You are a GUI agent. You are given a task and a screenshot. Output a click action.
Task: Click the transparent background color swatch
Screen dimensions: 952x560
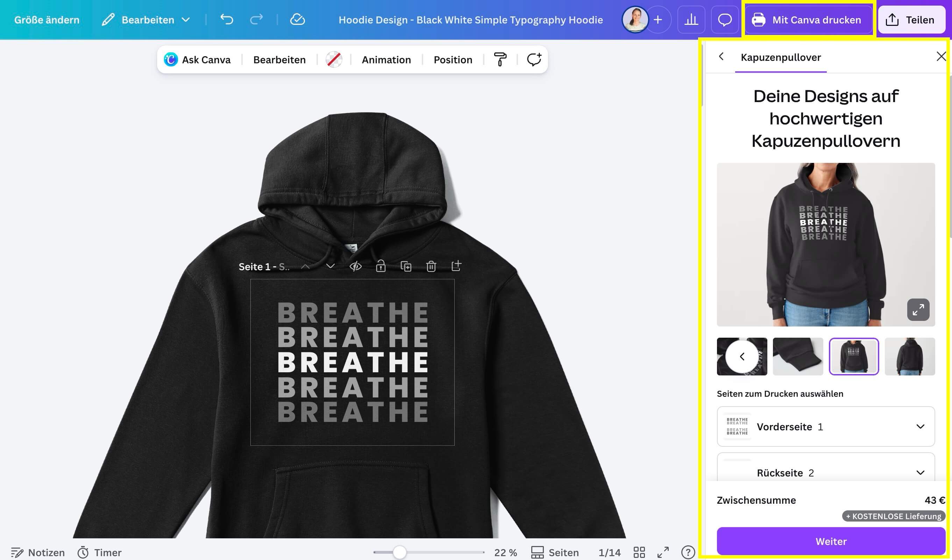coord(334,60)
